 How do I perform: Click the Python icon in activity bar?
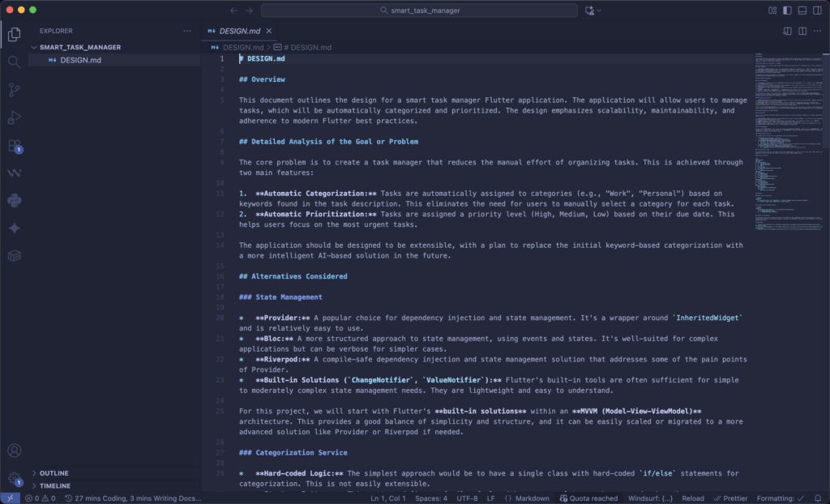14,200
